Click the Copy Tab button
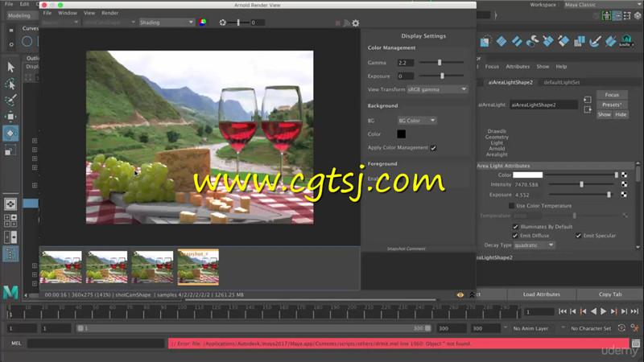 610,294
